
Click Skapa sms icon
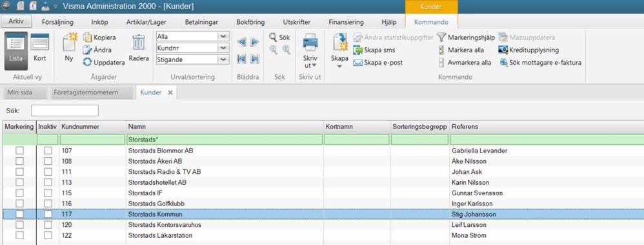(x=357, y=50)
